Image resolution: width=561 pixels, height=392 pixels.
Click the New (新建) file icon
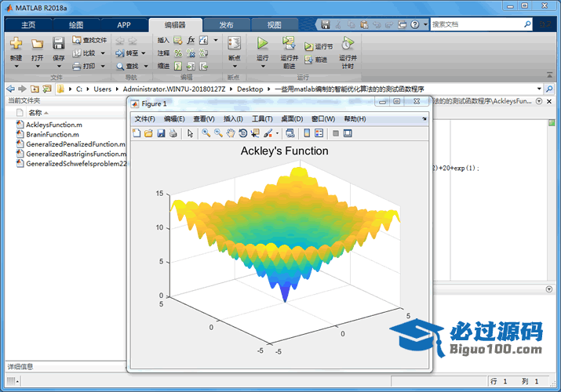16,43
